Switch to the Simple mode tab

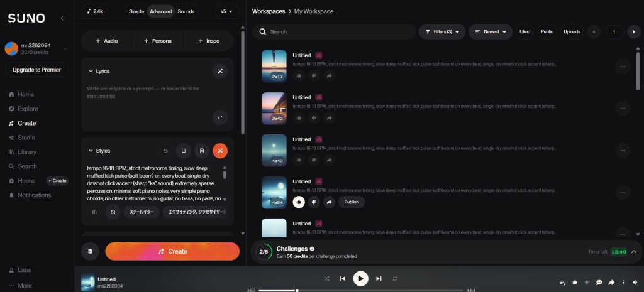(136, 11)
